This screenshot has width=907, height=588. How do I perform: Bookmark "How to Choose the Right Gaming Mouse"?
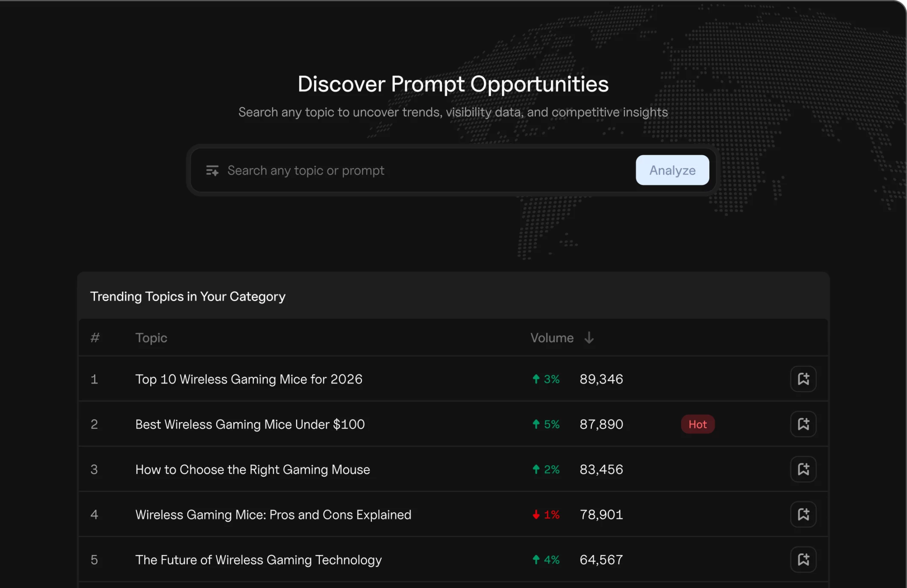[803, 469]
